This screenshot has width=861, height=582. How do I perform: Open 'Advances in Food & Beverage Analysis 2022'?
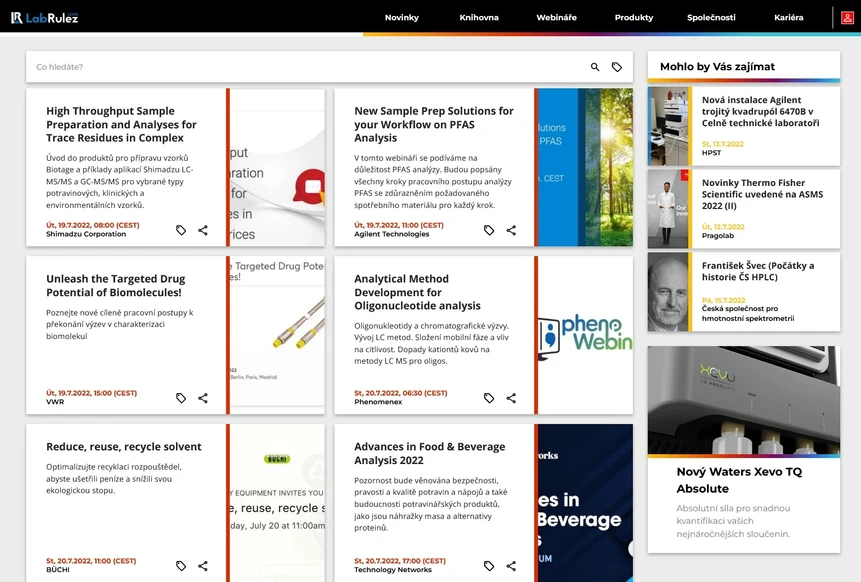click(429, 454)
